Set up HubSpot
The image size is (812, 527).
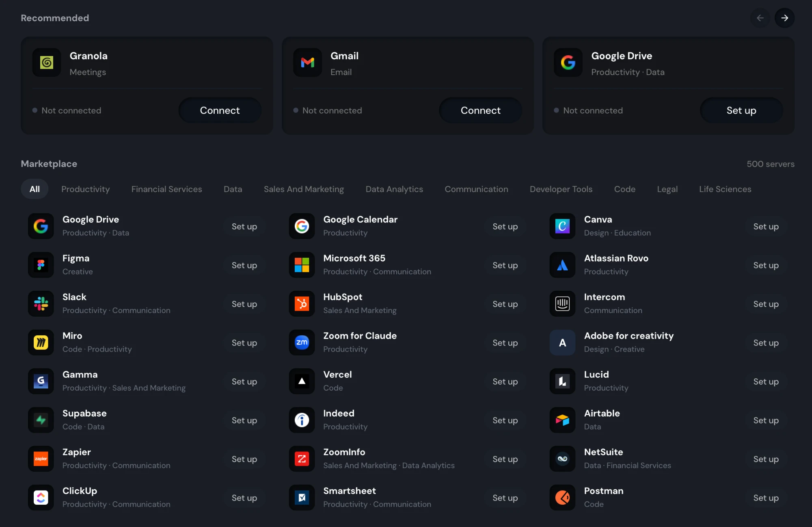(505, 304)
